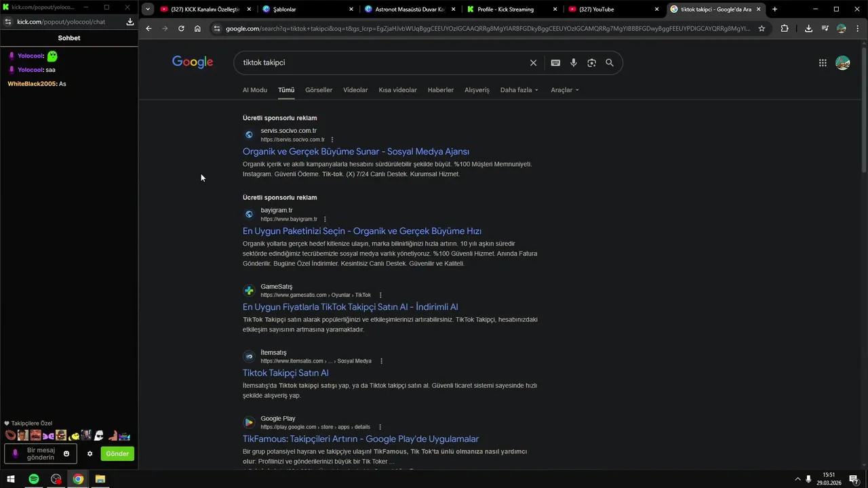Click the Chrome address bar URL
The height and width of the screenshot is (488, 868).
[x=488, y=28]
